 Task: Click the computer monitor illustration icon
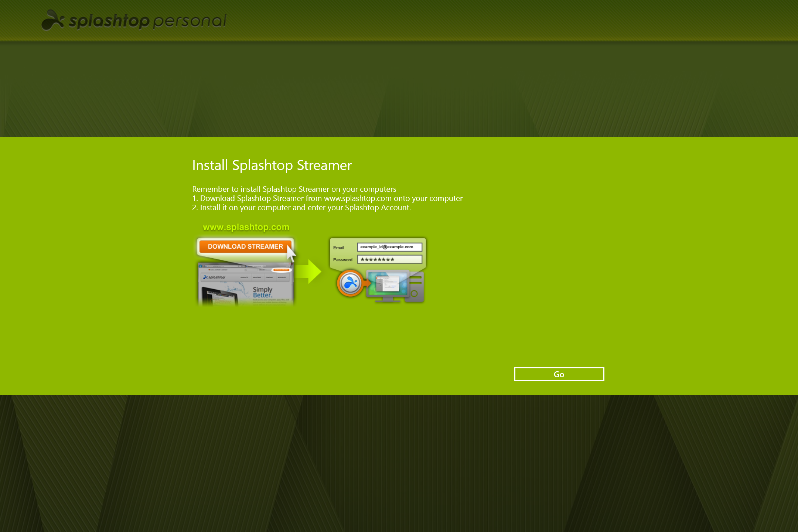[388, 286]
